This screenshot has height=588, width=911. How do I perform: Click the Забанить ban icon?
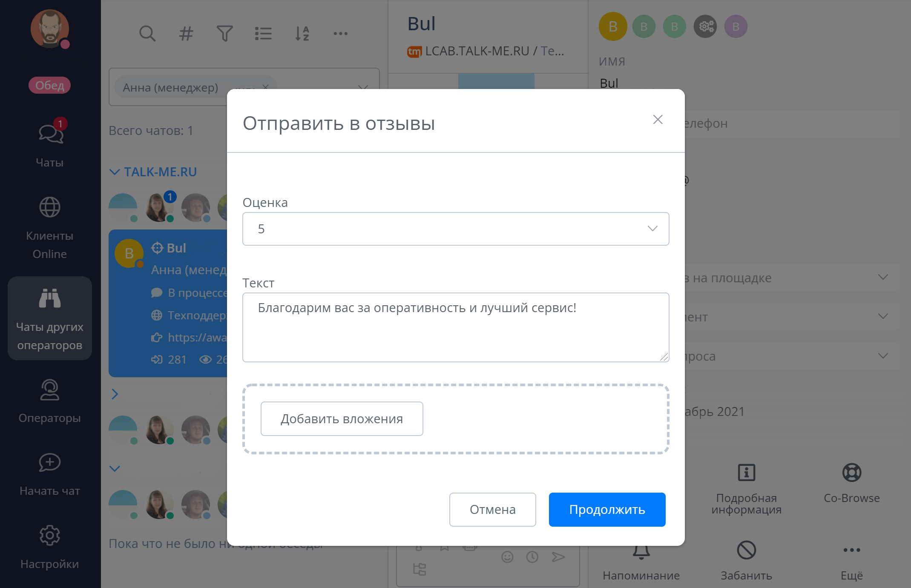point(746,550)
